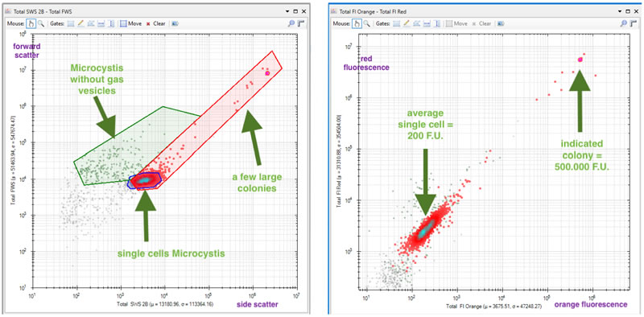Pick the vertical range gate tool in the SWS-FWS plot
Viewport: 644px width, 317px height.
[111, 23]
